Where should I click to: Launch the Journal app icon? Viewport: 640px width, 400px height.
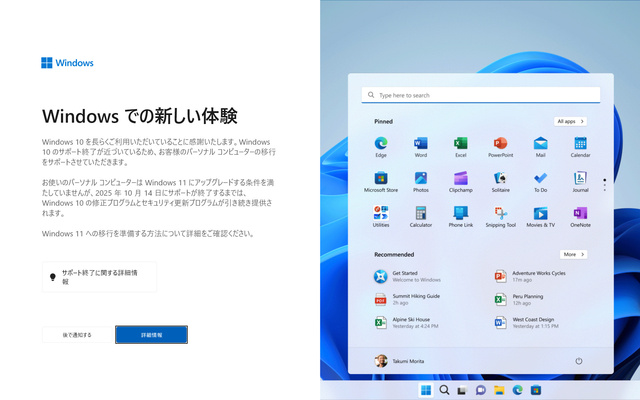[580, 178]
